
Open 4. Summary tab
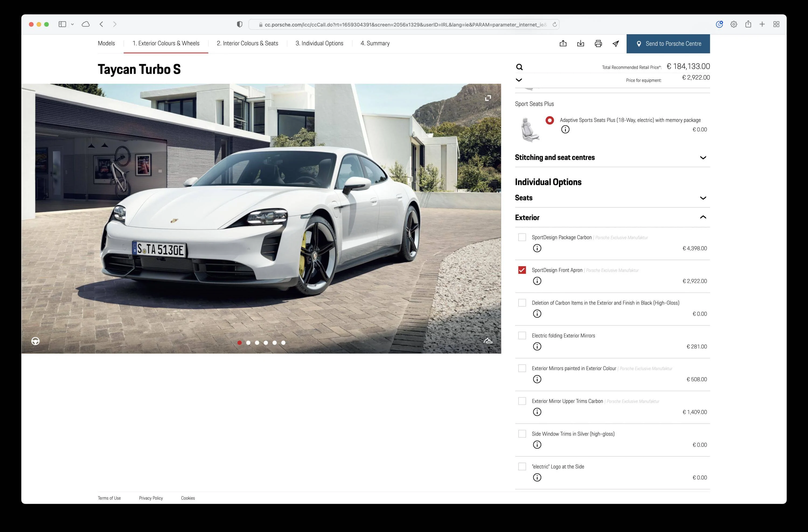click(x=375, y=43)
